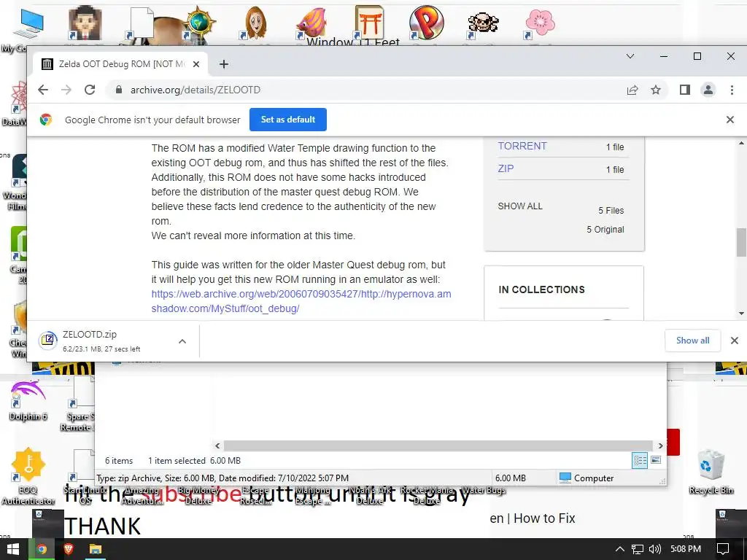Select the cartoon woman face desktop shortcut
This screenshot has width=747, height=560.
click(255, 23)
